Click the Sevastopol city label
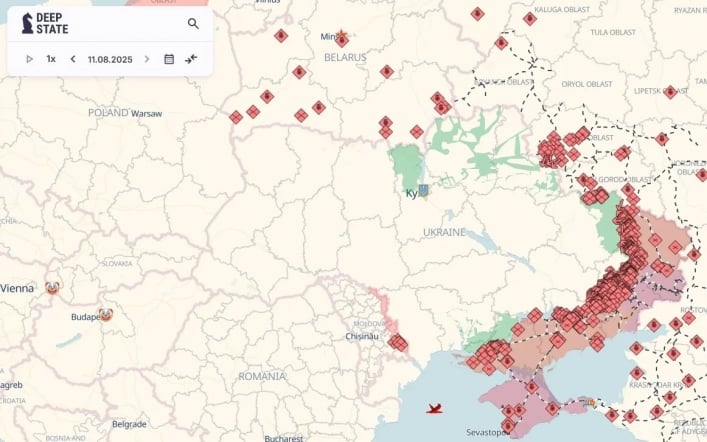707x442 pixels. click(x=486, y=433)
